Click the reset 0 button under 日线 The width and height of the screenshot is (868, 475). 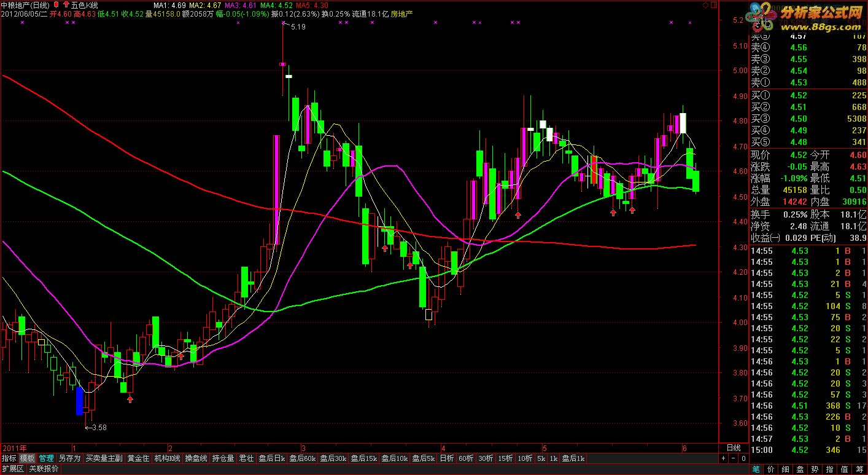pyautogui.click(x=743, y=458)
